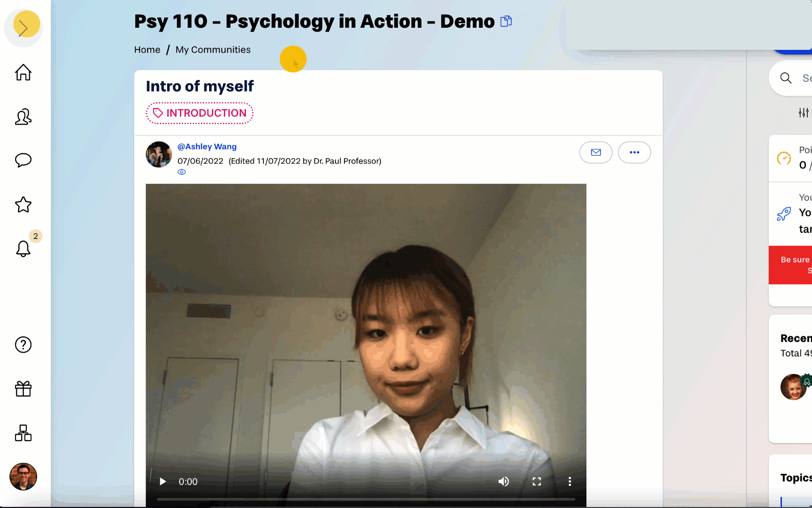
Task: Click Ashley Wang's avatar photo
Action: coord(159,154)
